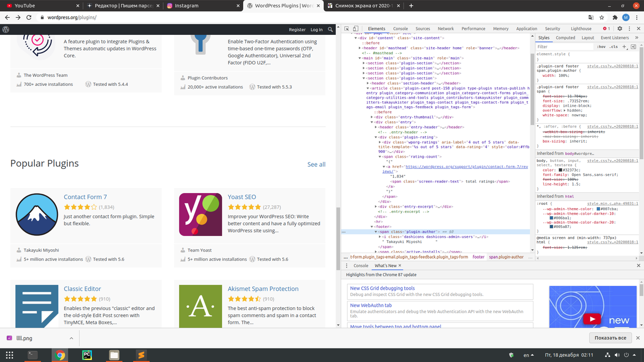
Task: Toggle the computed styles sidebar
Action: 633,47
